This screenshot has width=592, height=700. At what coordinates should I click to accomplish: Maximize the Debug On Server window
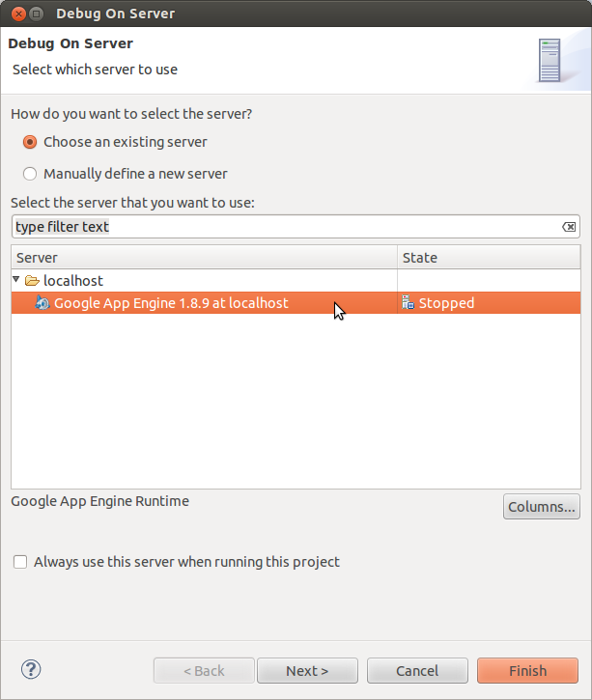35,14
